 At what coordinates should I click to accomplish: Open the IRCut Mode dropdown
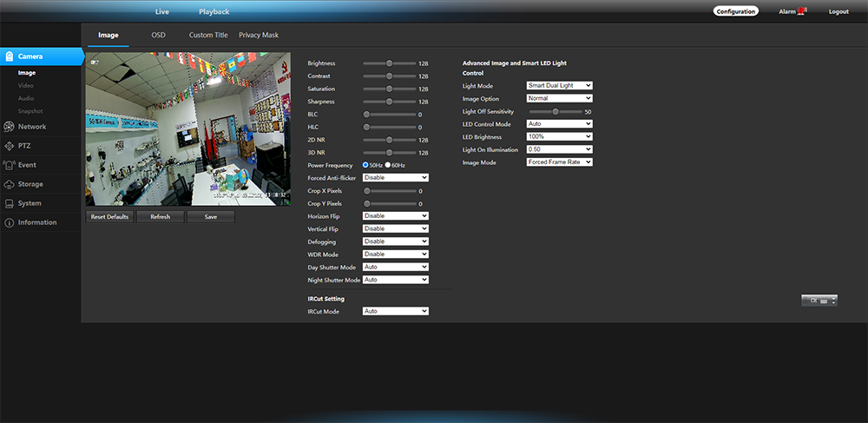pyautogui.click(x=396, y=311)
